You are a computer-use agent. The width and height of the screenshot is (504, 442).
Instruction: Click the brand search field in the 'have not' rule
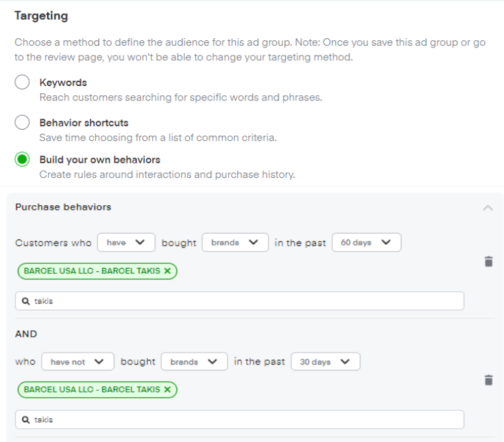(245, 420)
